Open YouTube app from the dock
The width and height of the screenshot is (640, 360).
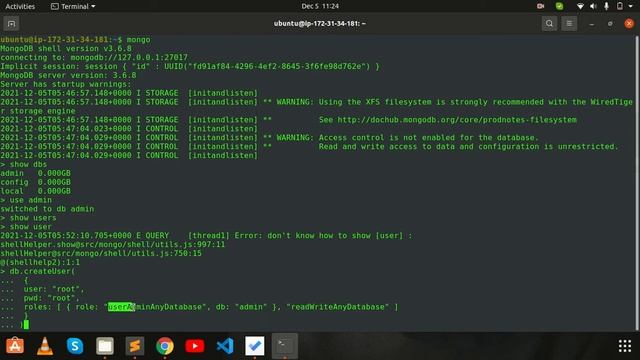(x=195, y=346)
